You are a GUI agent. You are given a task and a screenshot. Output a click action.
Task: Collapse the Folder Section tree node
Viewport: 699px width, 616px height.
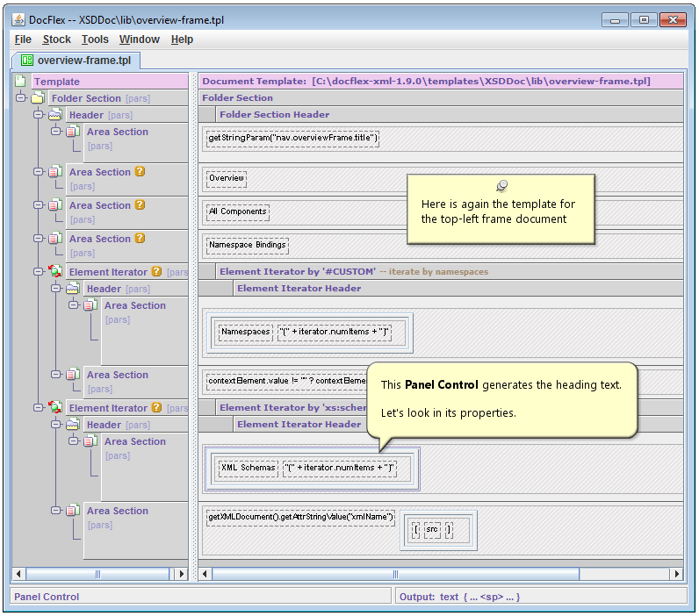(x=21, y=98)
